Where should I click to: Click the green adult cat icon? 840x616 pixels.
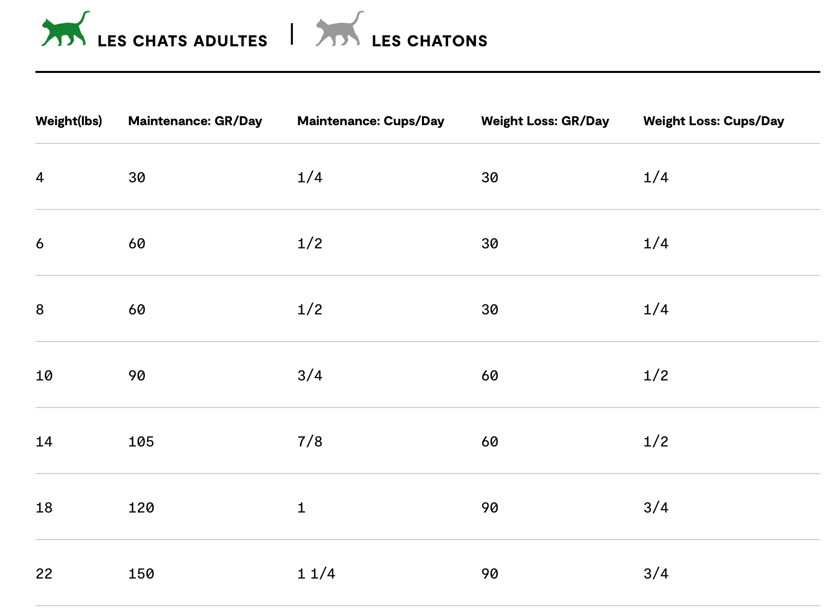(66, 29)
